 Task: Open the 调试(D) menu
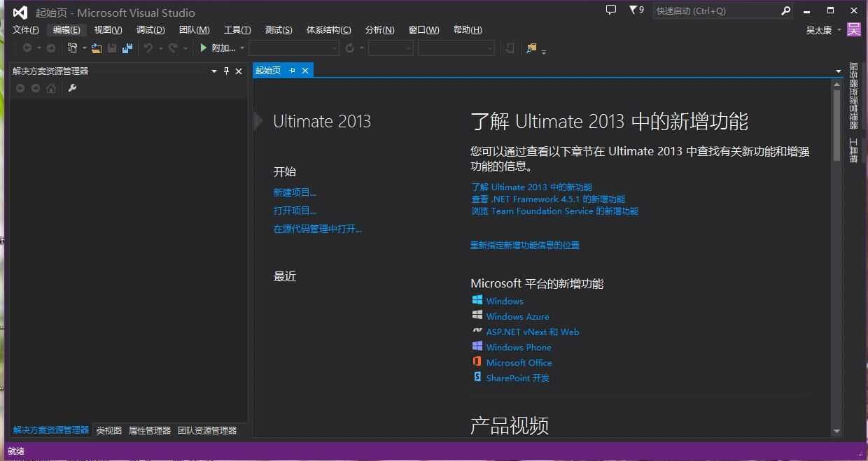pyautogui.click(x=150, y=30)
